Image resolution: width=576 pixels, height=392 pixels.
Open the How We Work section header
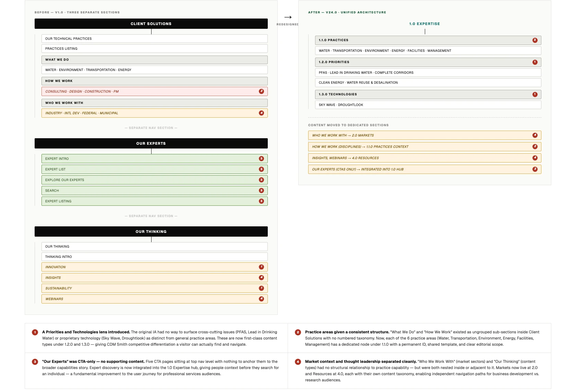(155, 81)
